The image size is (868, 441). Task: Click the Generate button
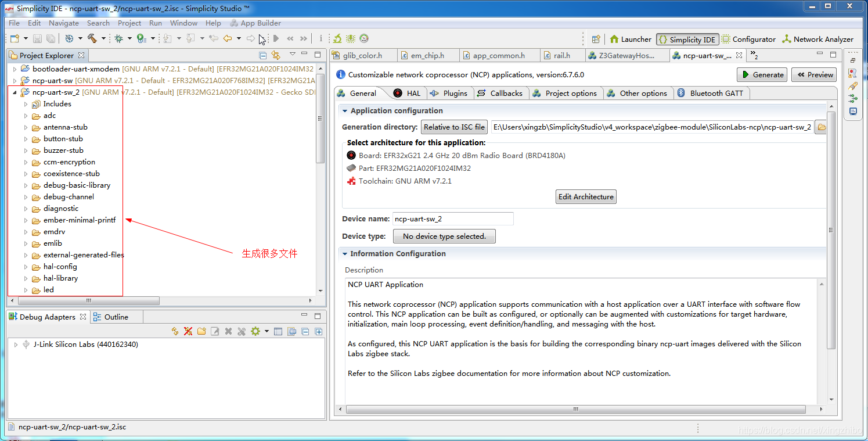pos(762,74)
